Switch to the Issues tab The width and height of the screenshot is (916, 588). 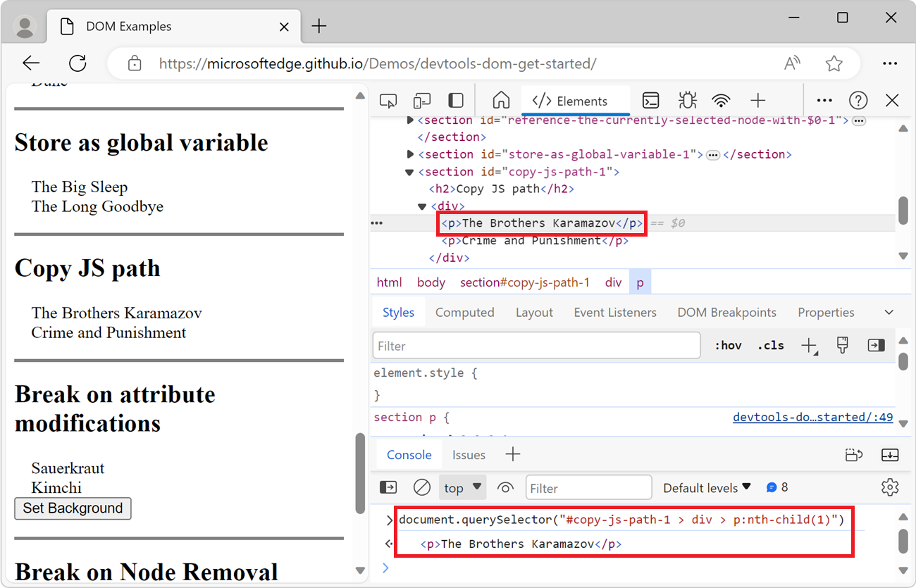[x=469, y=454]
